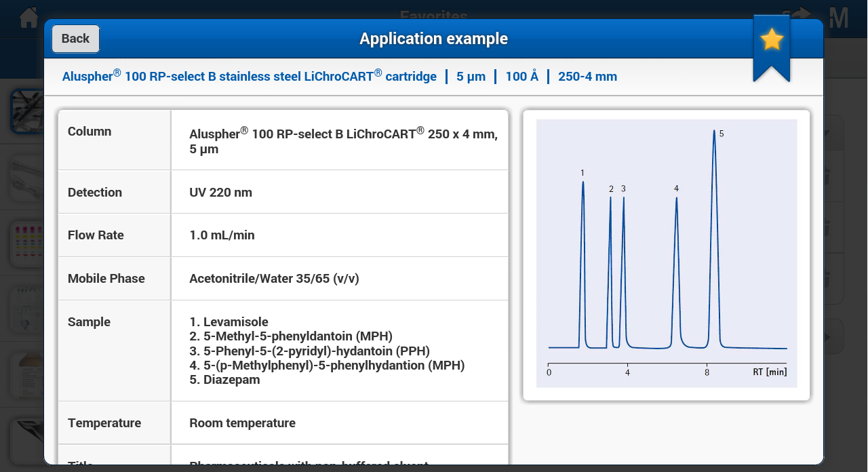Toggle the favorite star bookmark ribbon
This screenshot has width=868, height=472.
point(772,50)
